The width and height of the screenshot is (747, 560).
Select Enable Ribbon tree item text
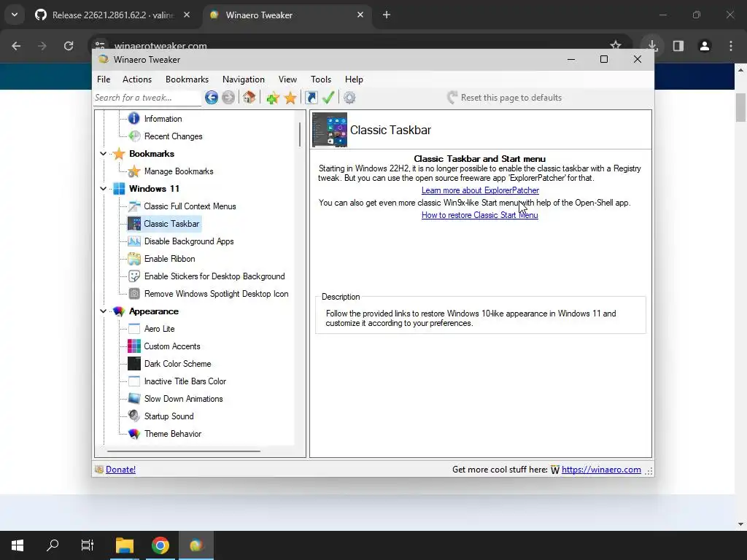169,259
